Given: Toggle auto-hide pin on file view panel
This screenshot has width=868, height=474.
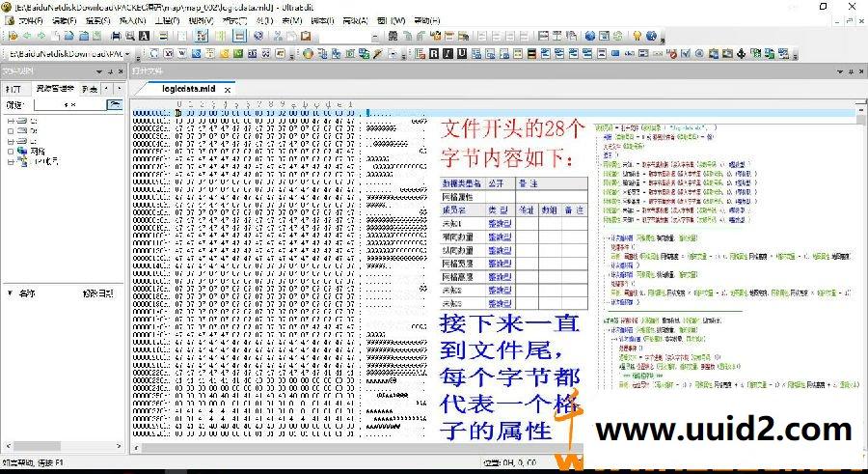Looking at the screenshot, I should pyautogui.click(x=110, y=71).
